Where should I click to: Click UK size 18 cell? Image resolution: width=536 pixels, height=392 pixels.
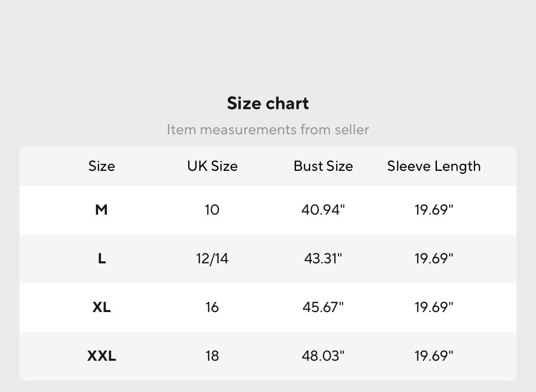(x=212, y=356)
